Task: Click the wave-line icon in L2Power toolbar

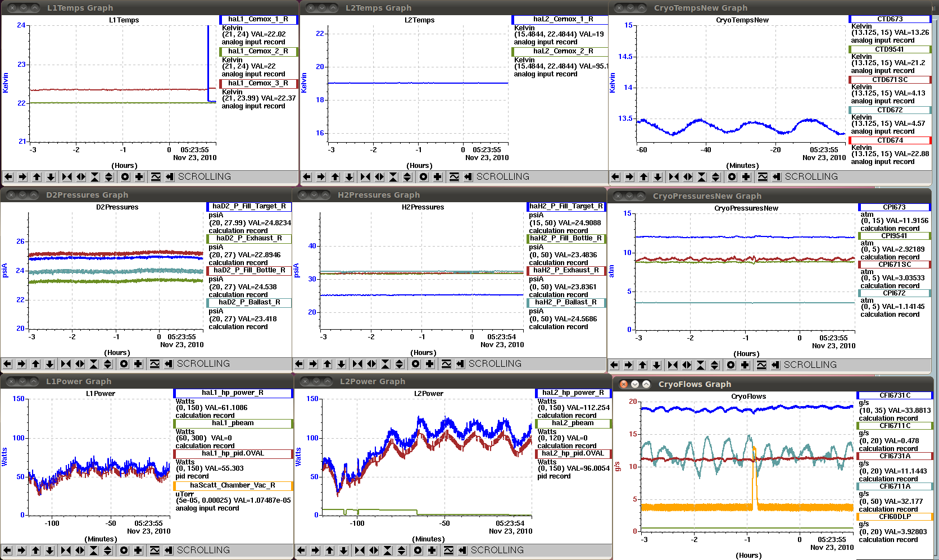Action: pos(448,550)
